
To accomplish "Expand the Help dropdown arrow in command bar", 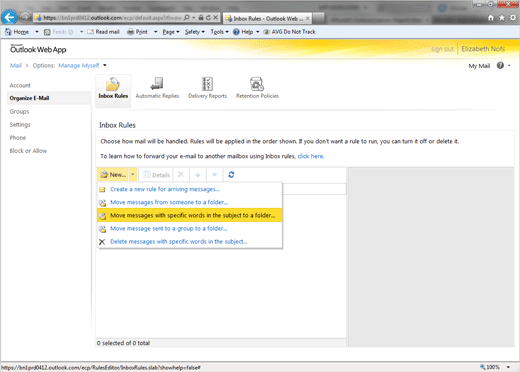I will tap(258, 32).
